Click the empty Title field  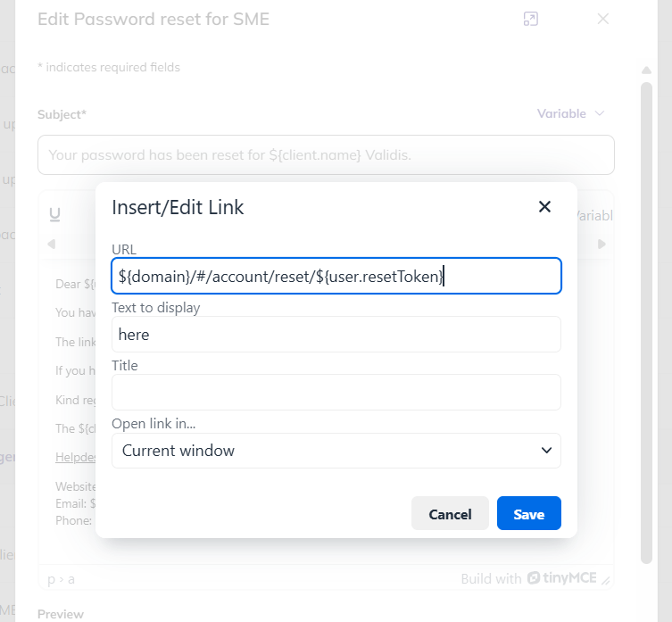(336, 393)
